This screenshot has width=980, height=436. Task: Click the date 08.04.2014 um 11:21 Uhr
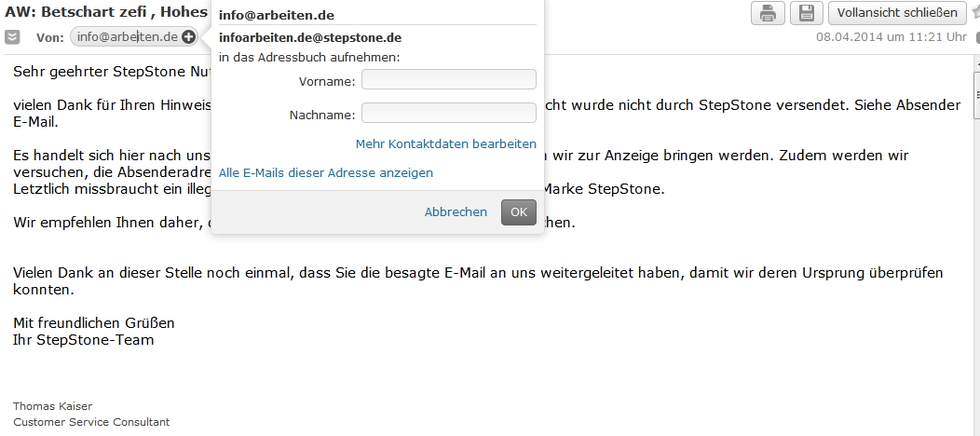(x=891, y=37)
